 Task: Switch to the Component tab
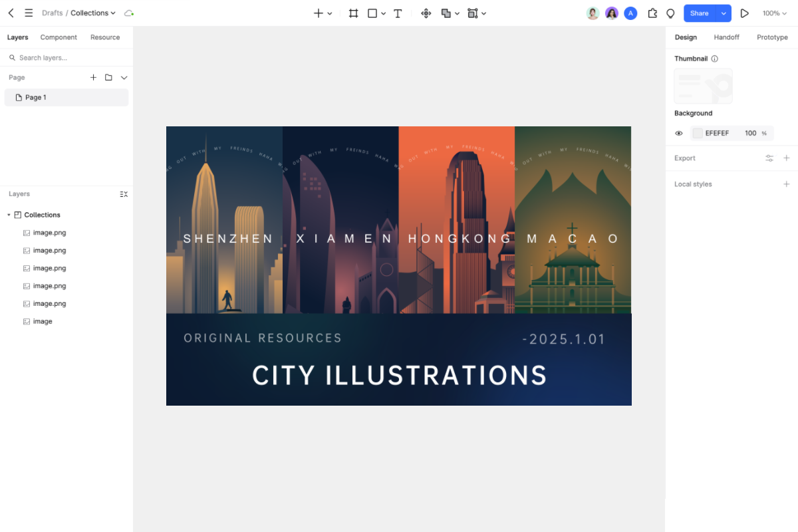[x=59, y=37]
